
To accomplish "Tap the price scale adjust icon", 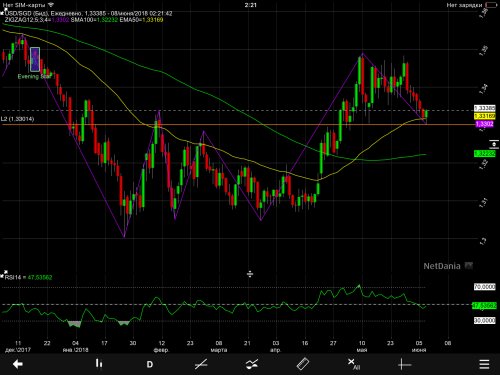I will pyautogui.click(x=494, y=145).
